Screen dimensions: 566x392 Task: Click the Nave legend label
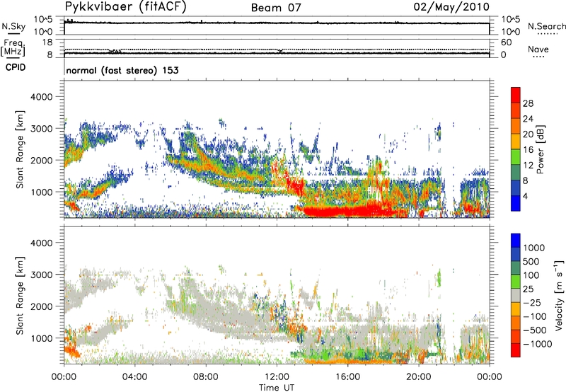[x=538, y=49]
